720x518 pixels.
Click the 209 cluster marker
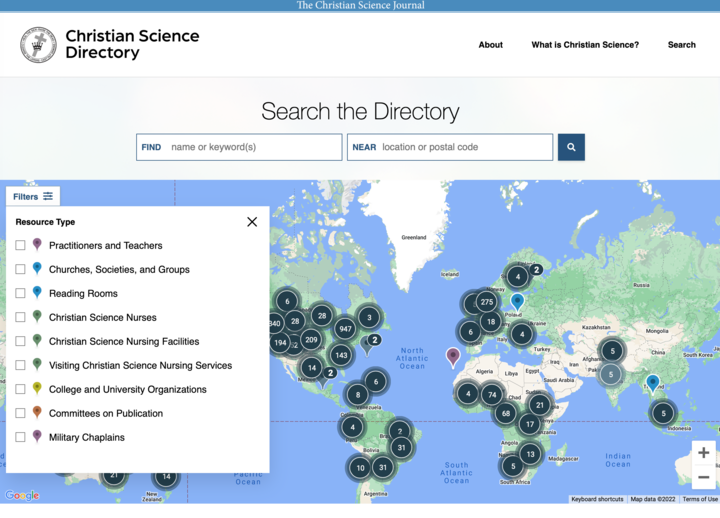click(311, 340)
